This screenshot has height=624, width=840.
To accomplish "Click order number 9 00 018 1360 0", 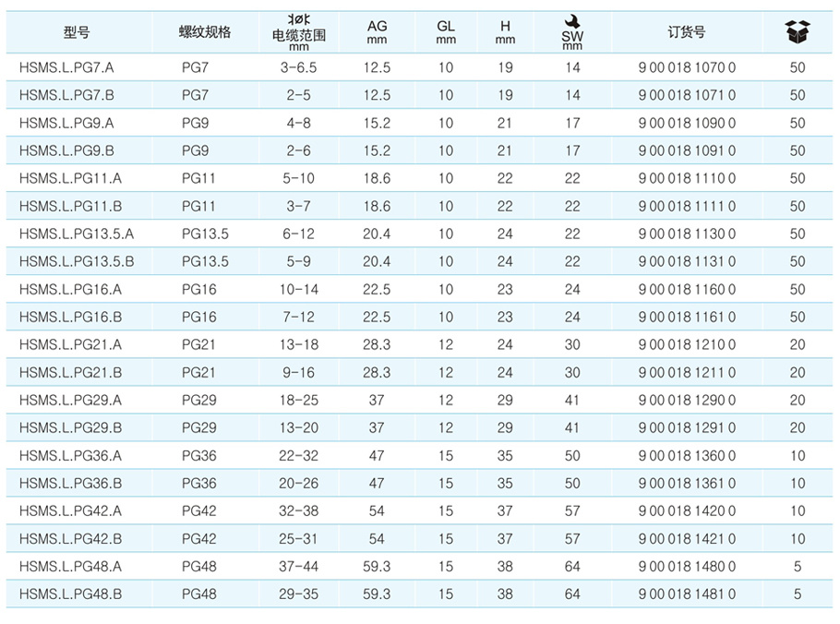I will click(x=687, y=456).
